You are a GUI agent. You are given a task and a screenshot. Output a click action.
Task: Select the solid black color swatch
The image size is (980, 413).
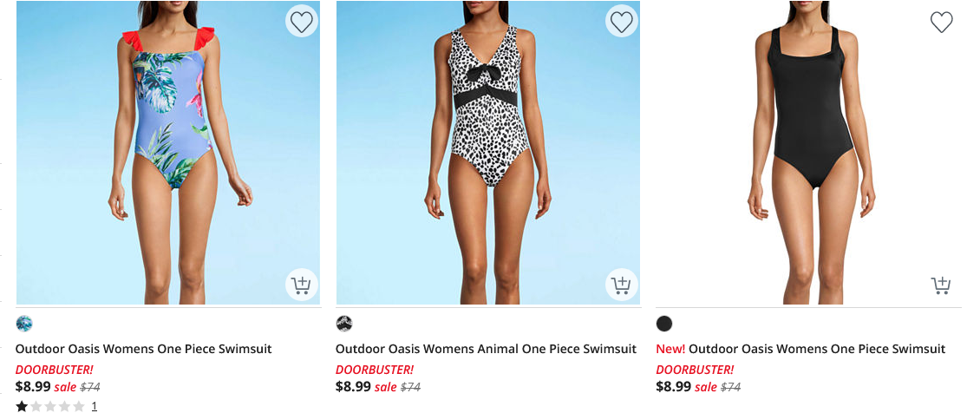664,324
